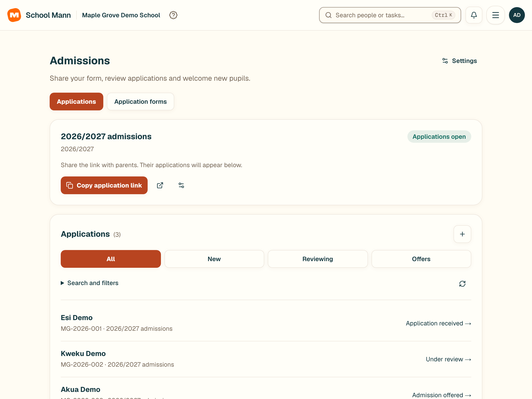This screenshot has height=399, width=532.
Task: Refresh the applications list
Action: 462,284
